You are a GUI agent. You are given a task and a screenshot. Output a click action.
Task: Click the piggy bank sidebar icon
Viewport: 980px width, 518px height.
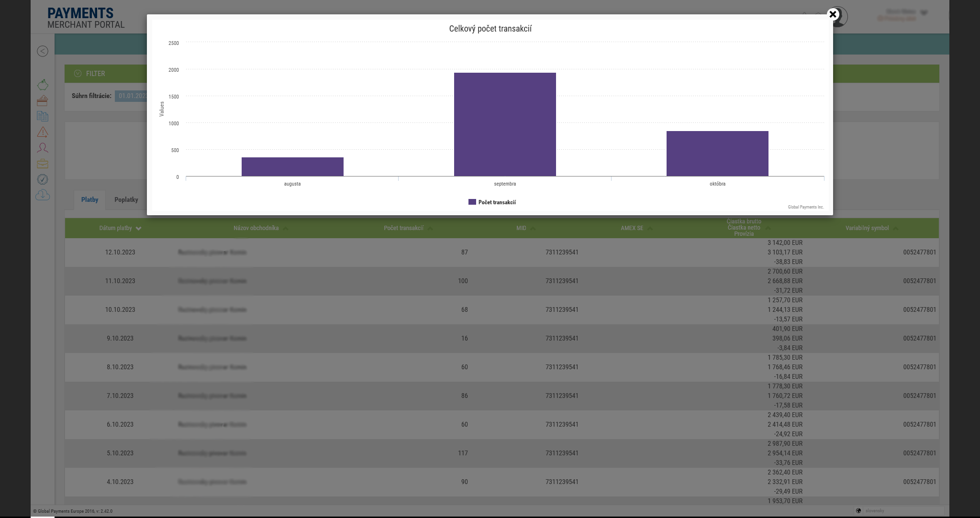[43, 85]
